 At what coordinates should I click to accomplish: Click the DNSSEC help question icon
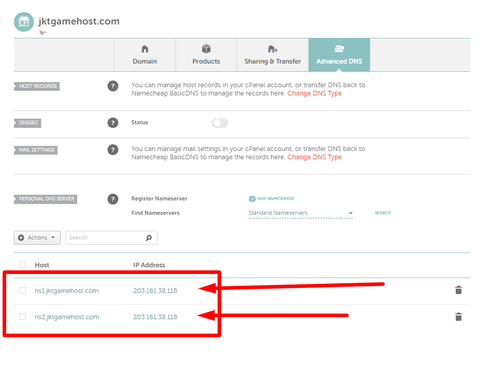[113, 123]
